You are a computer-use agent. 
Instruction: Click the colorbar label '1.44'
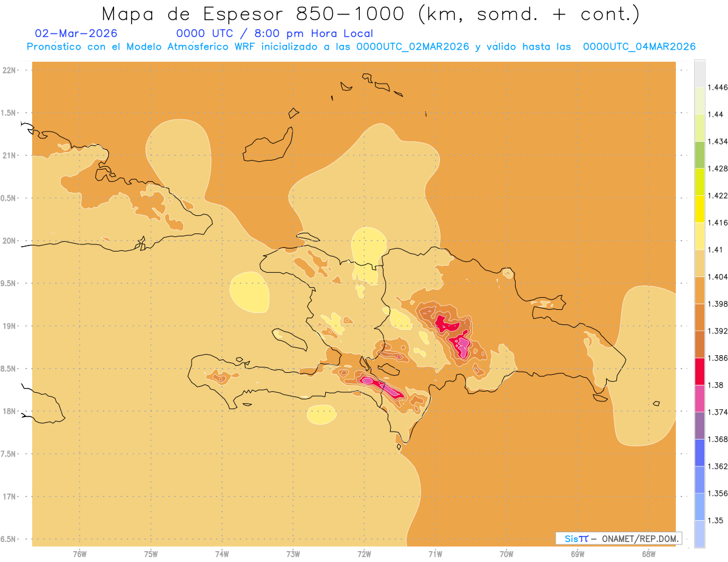716,115
